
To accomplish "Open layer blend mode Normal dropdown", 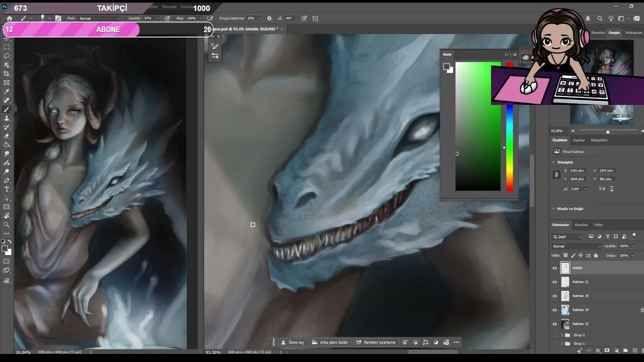I will (577, 246).
